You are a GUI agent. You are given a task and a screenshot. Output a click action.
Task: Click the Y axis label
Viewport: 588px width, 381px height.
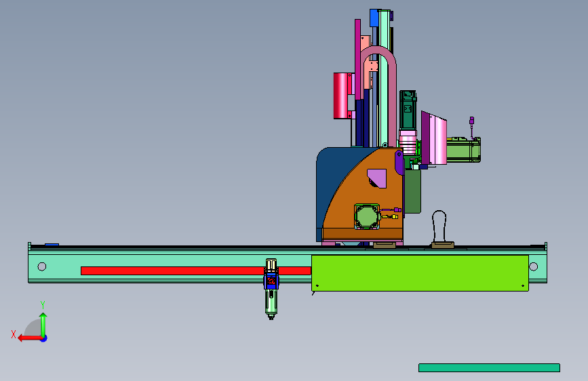point(43,304)
